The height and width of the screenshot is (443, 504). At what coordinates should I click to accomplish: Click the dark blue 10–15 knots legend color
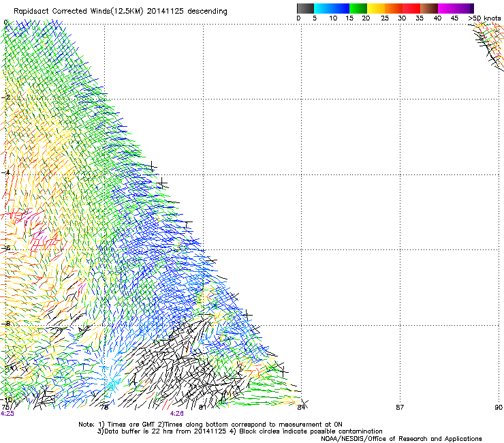point(341,8)
